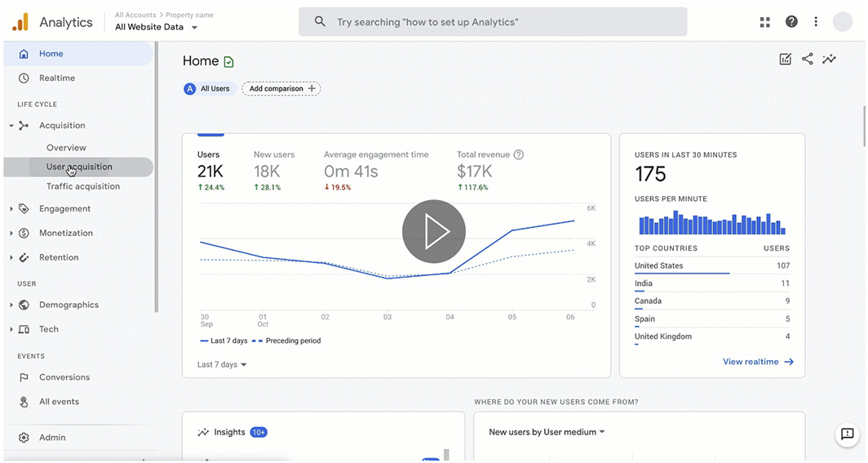Viewport: 868px width, 463px height.
Task: Click the All Users segment chip
Action: tap(210, 89)
